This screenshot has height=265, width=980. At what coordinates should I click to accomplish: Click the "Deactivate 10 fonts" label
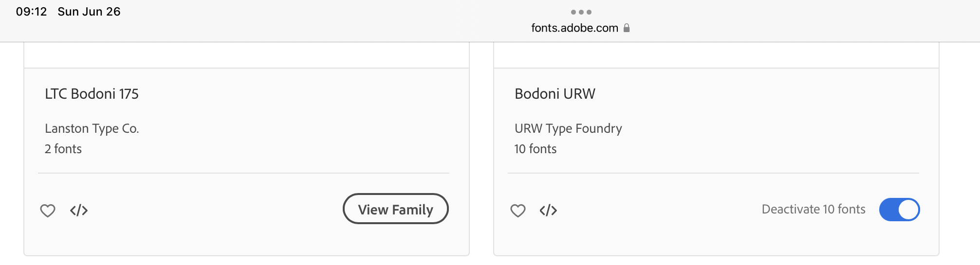point(814,210)
